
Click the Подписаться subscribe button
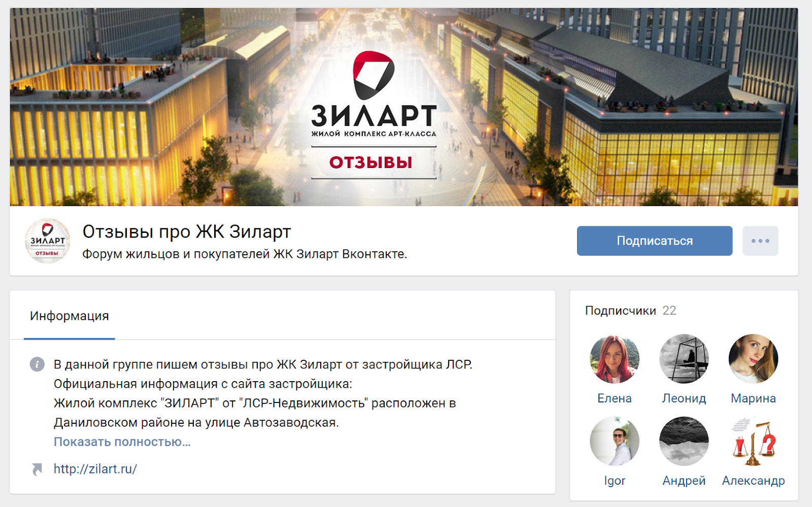[x=654, y=241]
